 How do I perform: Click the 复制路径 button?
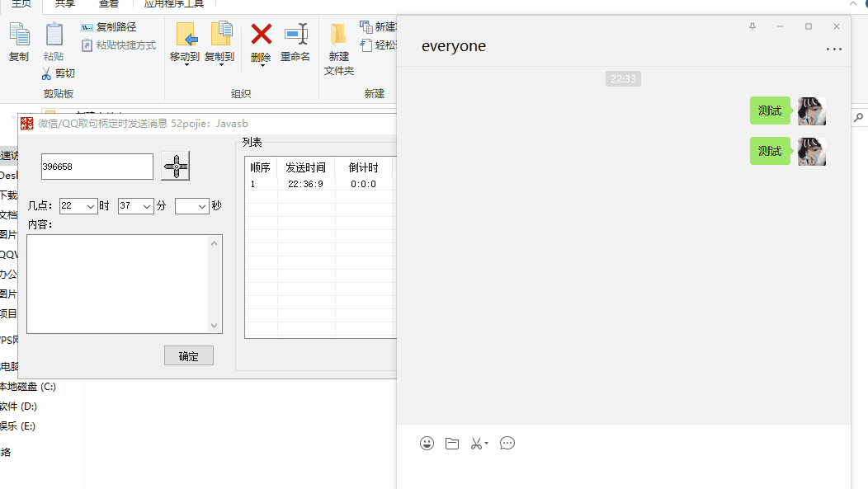(x=109, y=27)
